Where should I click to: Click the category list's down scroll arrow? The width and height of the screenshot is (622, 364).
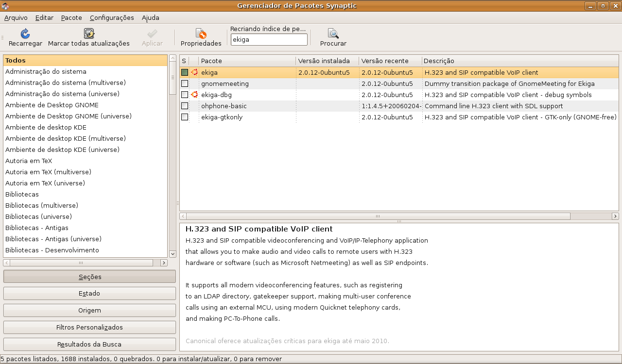pos(173,254)
